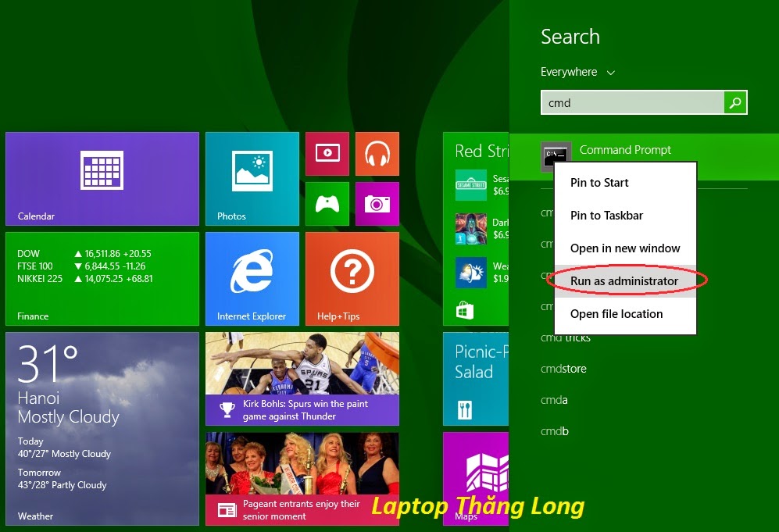Click the search magnifier button
Screen dimensions: 779x532
pos(735,103)
